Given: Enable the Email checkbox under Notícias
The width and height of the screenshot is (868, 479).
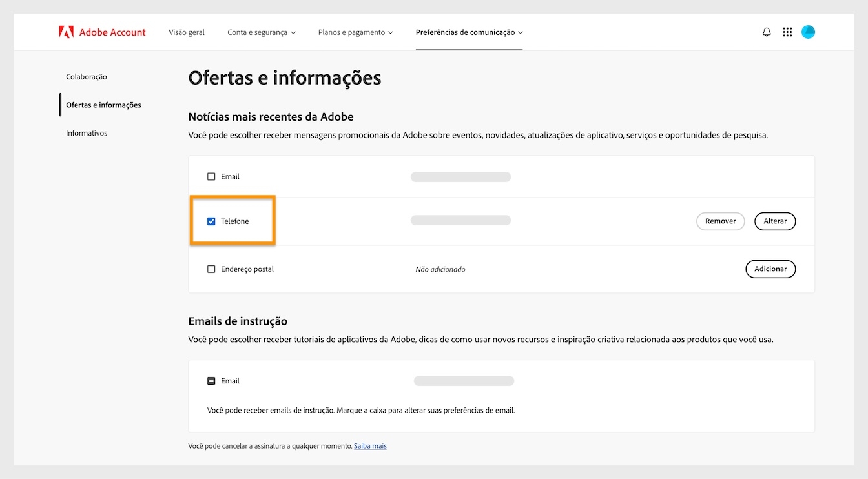Looking at the screenshot, I should point(211,176).
